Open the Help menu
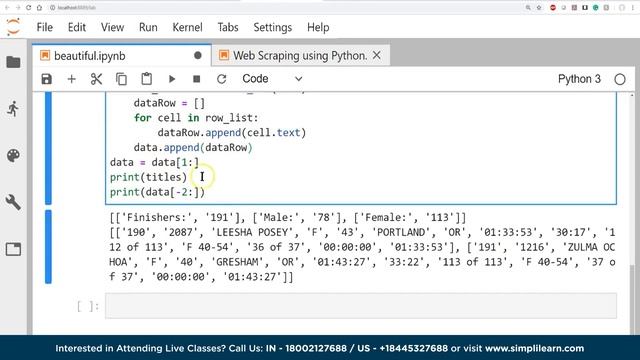Image resolution: width=640 pixels, height=360 pixels. 318,27
